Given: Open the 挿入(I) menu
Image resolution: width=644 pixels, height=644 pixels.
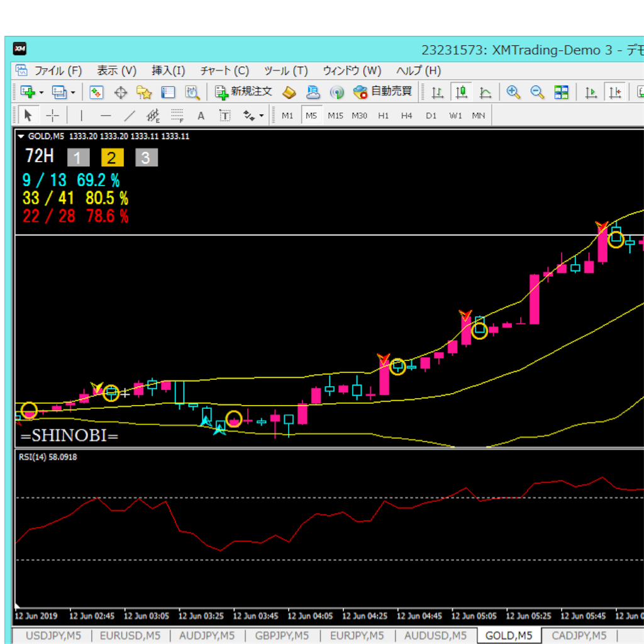Looking at the screenshot, I should [x=169, y=70].
